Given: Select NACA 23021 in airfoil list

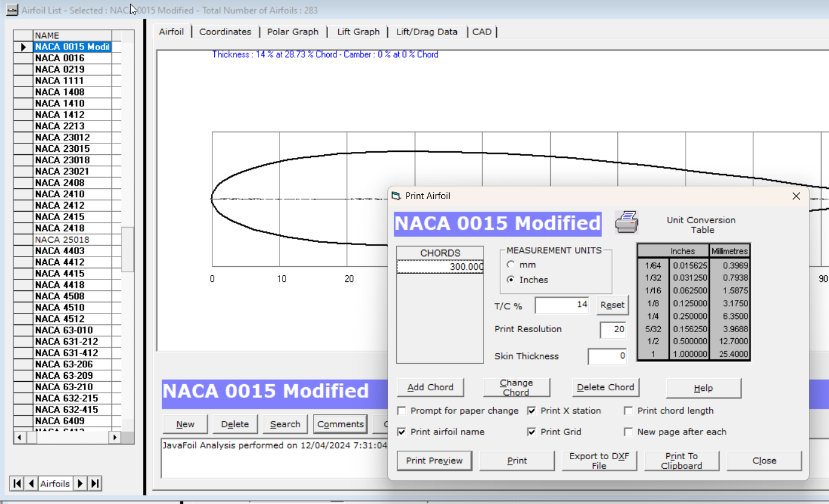Looking at the screenshot, I should (72, 171).
